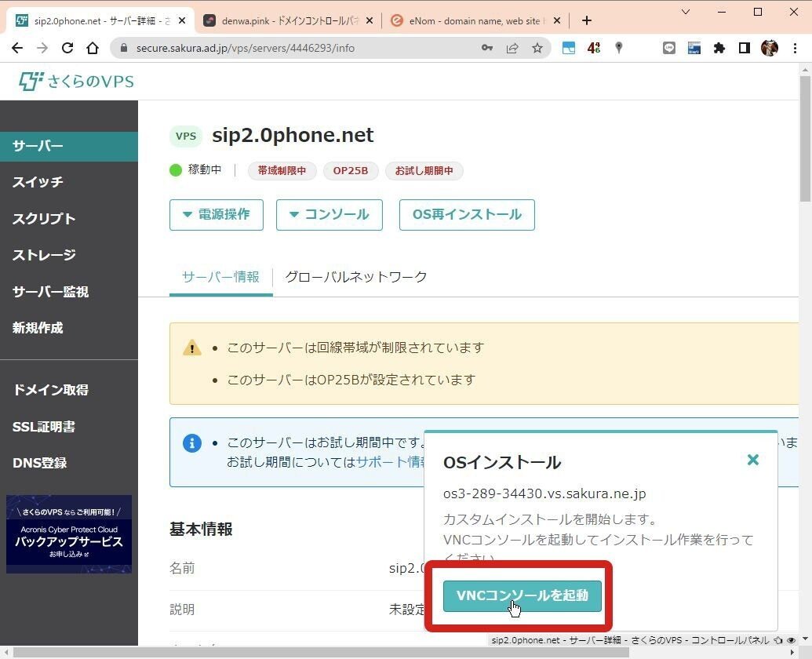Viewport: 812px width, 659px height.
Task: Go back with the browser back arrow
Action: tap(17, 48)
